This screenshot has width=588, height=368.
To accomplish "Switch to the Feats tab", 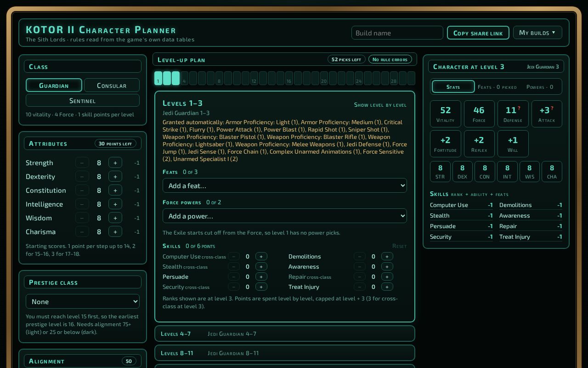I will coord(497,86).
